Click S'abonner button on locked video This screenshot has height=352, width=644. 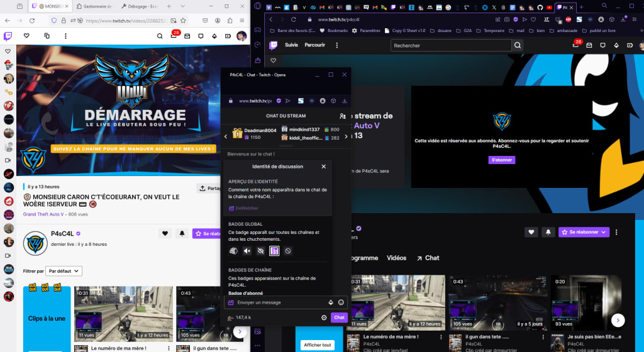(x=501, y=160)
